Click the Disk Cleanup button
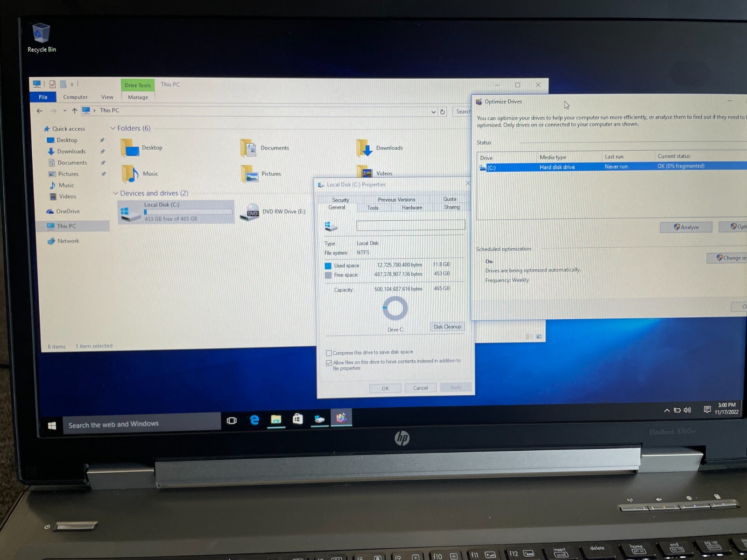This screenshot has height=560, width=747. point(447,327)
